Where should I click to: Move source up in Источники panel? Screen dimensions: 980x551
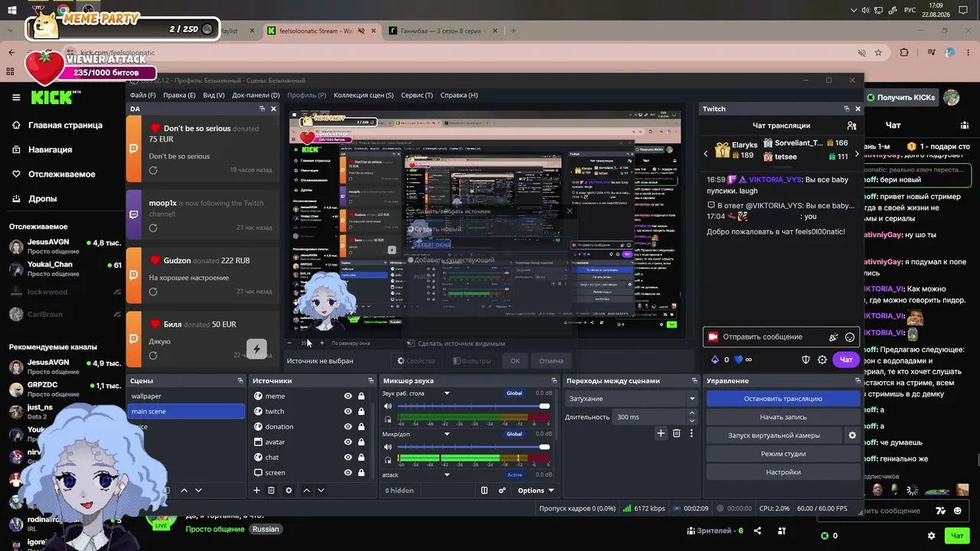306,491
